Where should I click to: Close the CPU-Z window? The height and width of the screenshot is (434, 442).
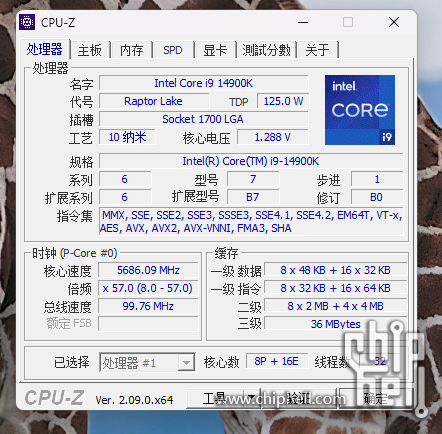point(394,22)
